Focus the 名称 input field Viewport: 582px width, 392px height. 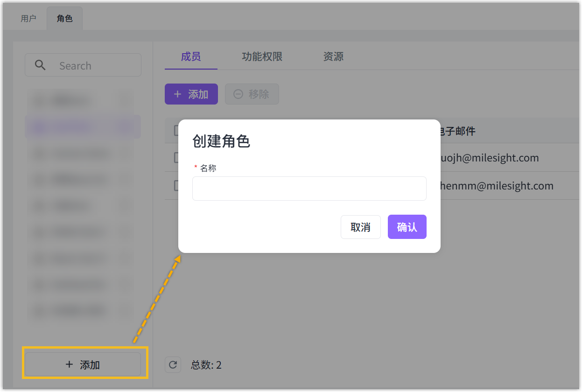[309, 189]
